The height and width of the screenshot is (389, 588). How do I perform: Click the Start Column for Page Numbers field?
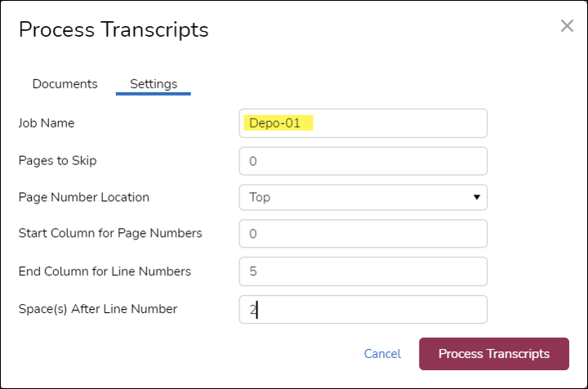coord(363,234)
